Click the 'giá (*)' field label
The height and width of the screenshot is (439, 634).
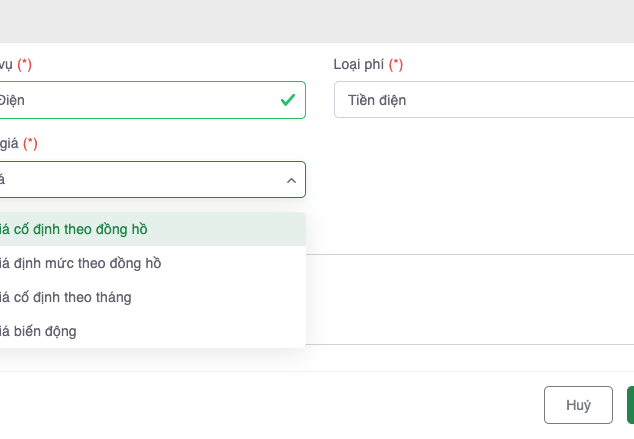8,143
